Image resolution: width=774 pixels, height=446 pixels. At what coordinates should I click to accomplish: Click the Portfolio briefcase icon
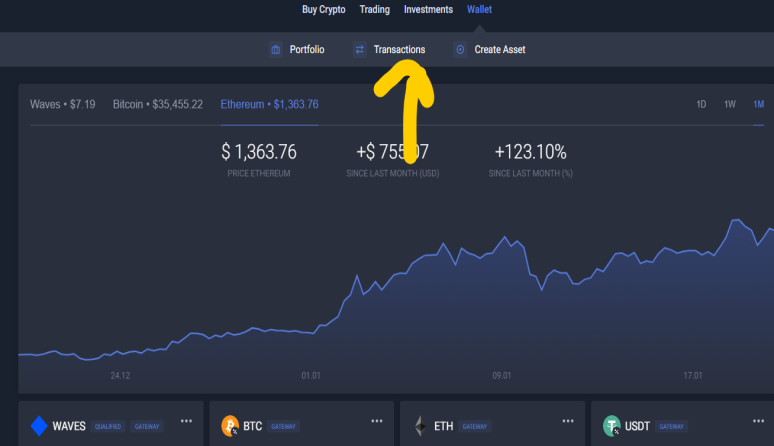click(x=275, y=49)
